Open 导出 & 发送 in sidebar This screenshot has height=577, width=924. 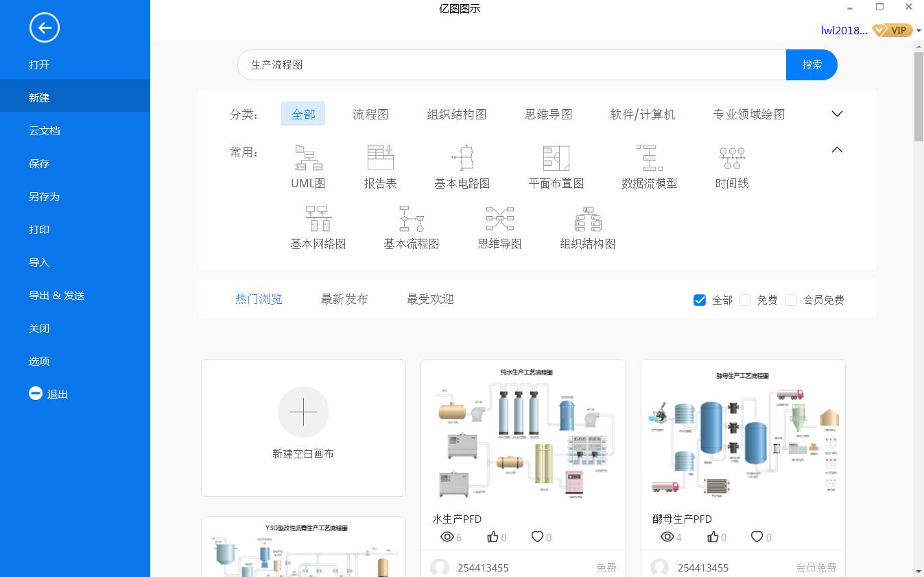tap(56, 295)
